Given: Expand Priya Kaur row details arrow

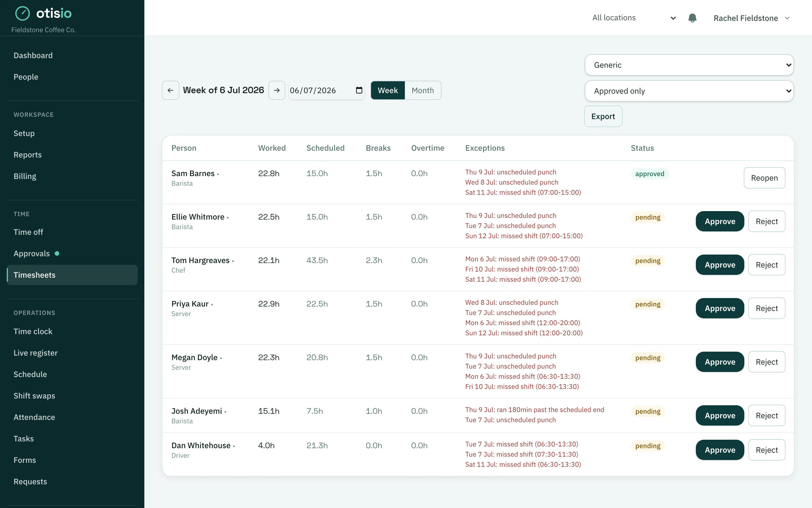Looking at the screenshot, I should tap(212, 305).
